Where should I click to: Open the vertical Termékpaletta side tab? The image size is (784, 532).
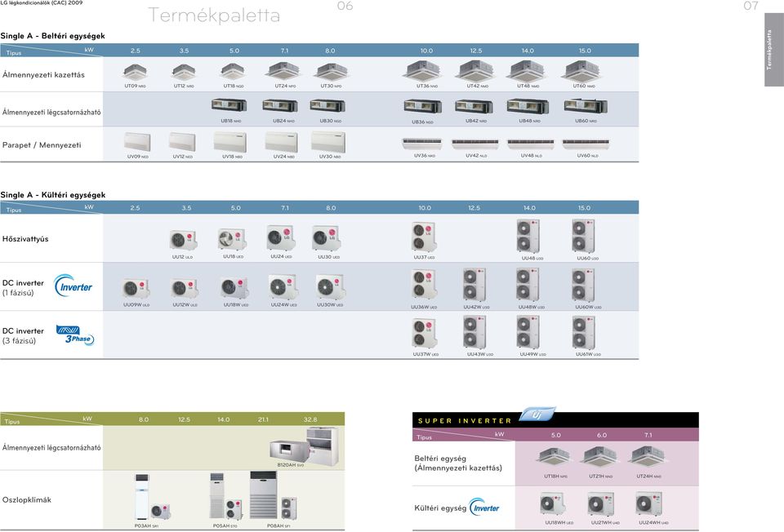773,50
